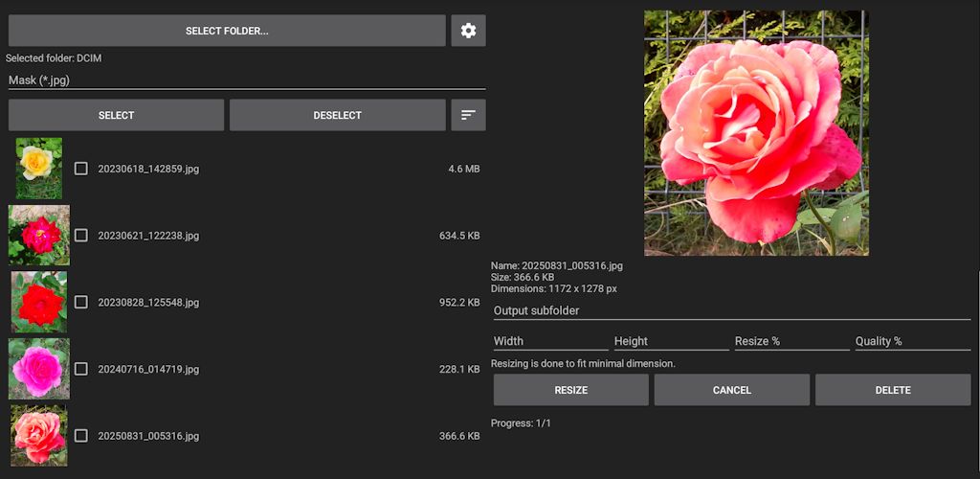Select the yellow rose thumbnail
The width and height of the screenshot is (980, 479).
pyautogui.click(x=38, y=169)
